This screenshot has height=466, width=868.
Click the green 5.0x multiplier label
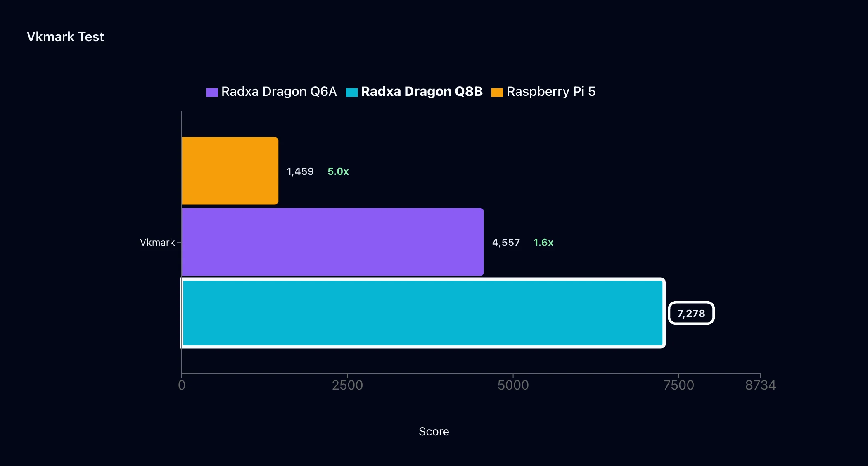[338, 171]
